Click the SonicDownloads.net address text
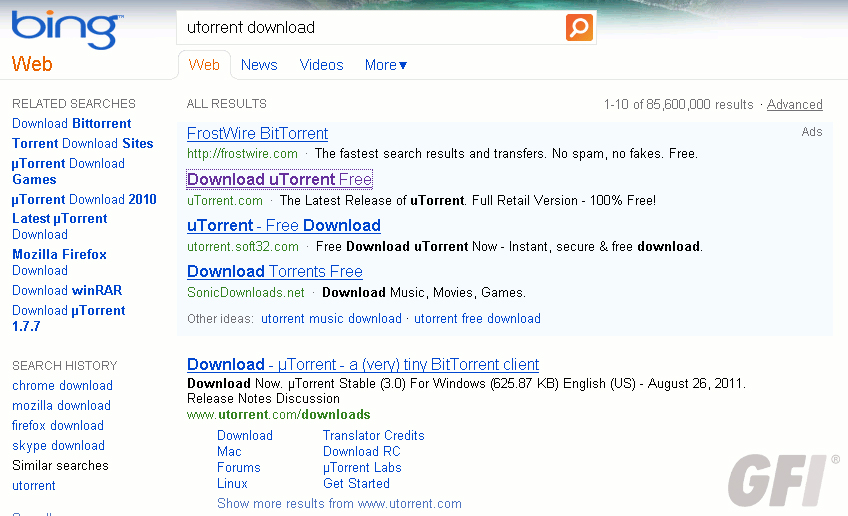The image size is (848, 516). (x=246, y=293)
